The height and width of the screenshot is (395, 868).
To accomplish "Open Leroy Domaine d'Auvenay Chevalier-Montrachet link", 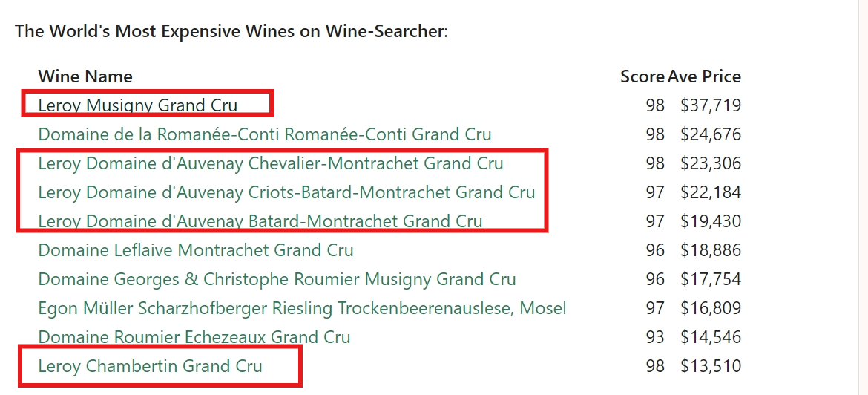I will (x=271, y=163).
